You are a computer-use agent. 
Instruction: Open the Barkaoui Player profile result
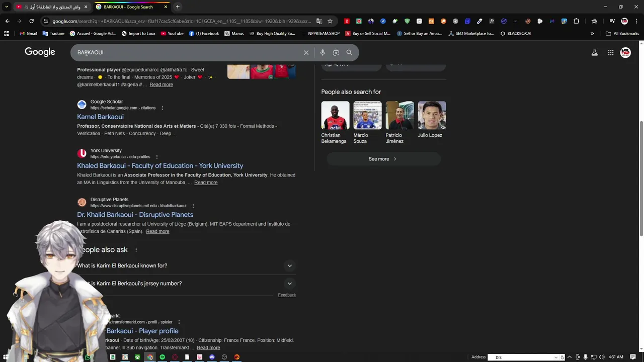[142, 331]
